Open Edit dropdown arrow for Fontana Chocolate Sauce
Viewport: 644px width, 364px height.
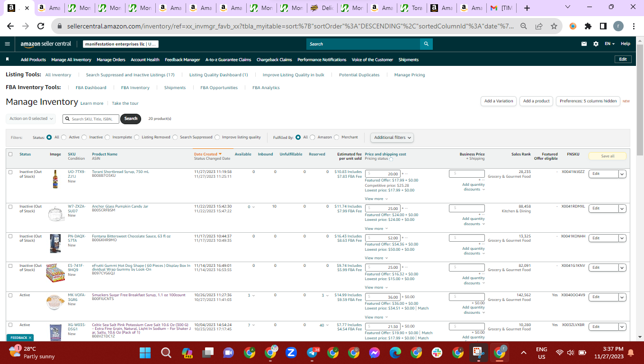pyautogui.click(x=622, y=238)
